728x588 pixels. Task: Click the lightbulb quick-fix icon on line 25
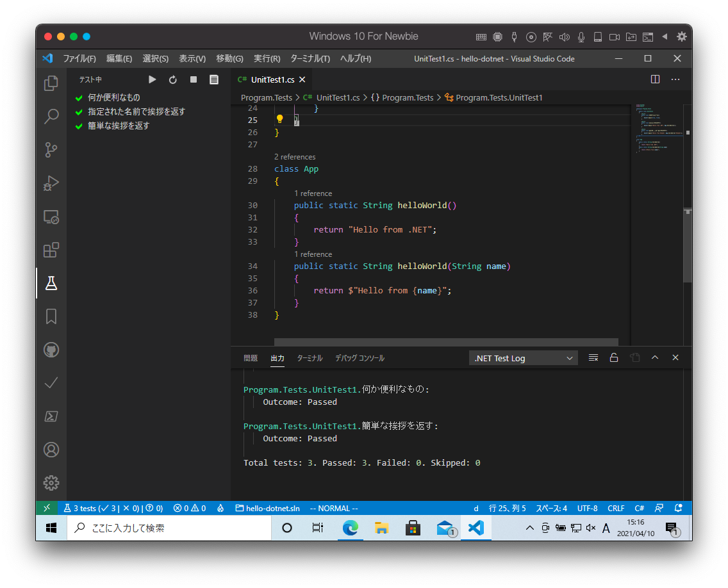click(279, 119)
